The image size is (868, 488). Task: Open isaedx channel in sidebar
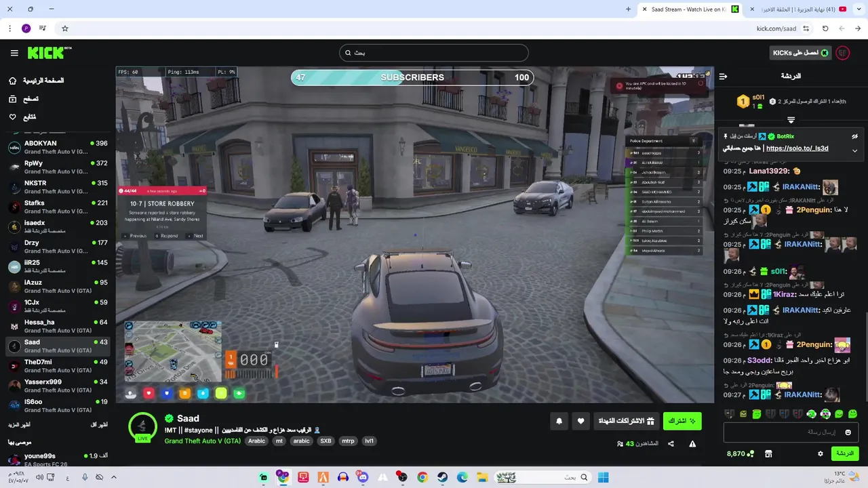[58, 226]
